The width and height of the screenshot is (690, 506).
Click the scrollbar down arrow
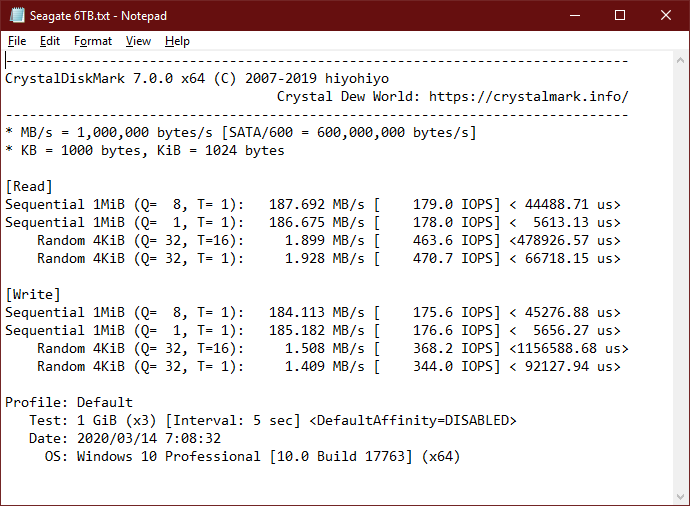point(680,497)
